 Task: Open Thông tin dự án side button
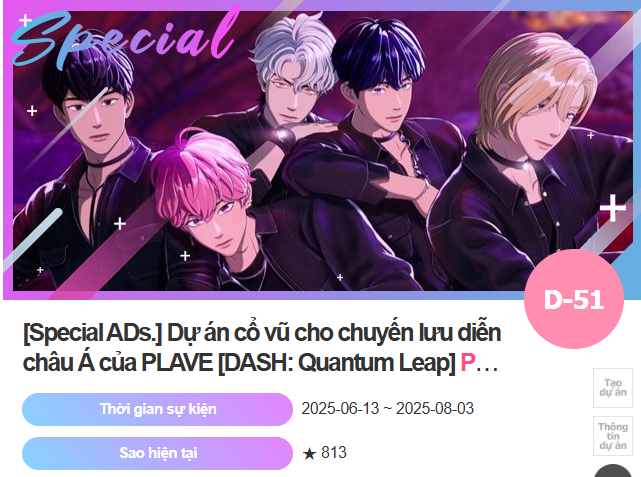(613, 436)
